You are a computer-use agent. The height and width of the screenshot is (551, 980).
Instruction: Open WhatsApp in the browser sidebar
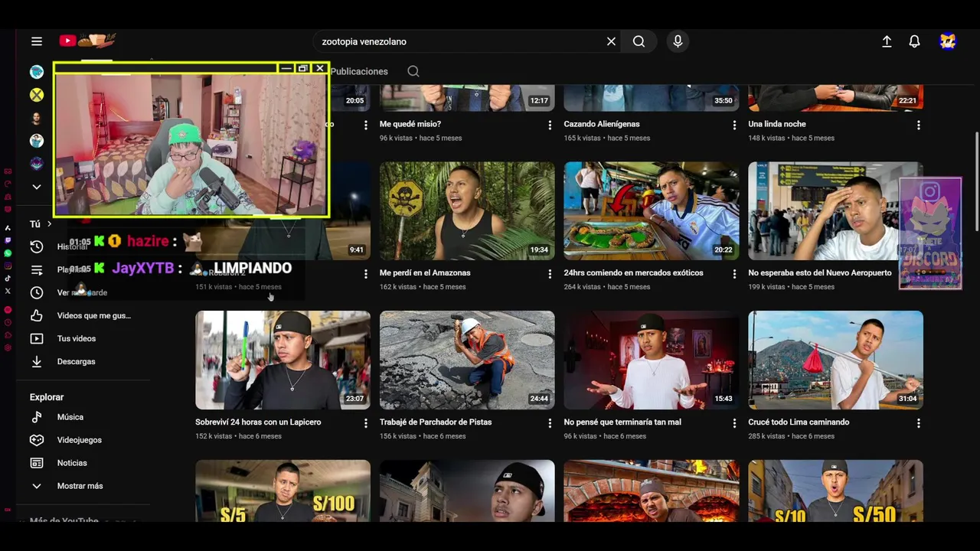(8, 253)
